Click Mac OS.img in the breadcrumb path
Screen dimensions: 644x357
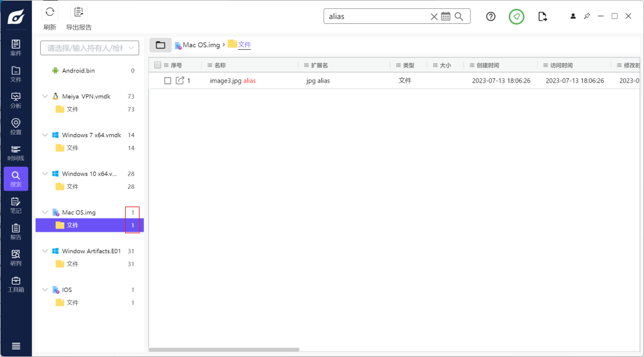coord(201,45)
